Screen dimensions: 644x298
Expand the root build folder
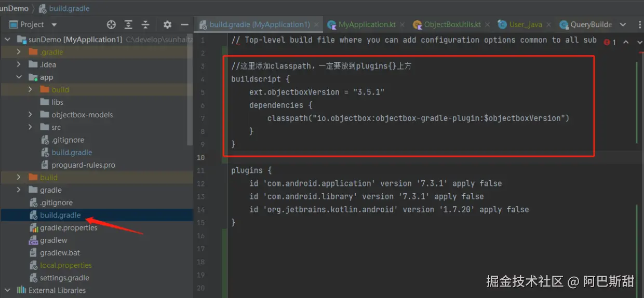[x=19, y=178]
